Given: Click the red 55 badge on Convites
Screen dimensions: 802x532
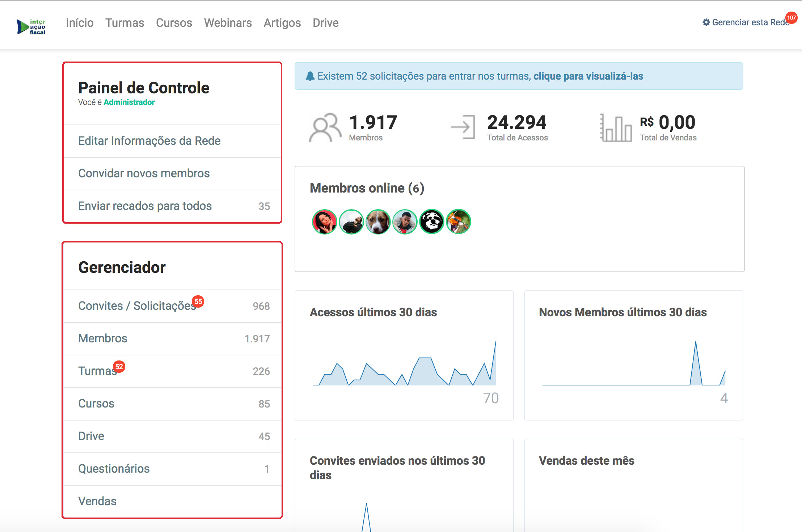Looking at the screenshot, I should [198, 301].
